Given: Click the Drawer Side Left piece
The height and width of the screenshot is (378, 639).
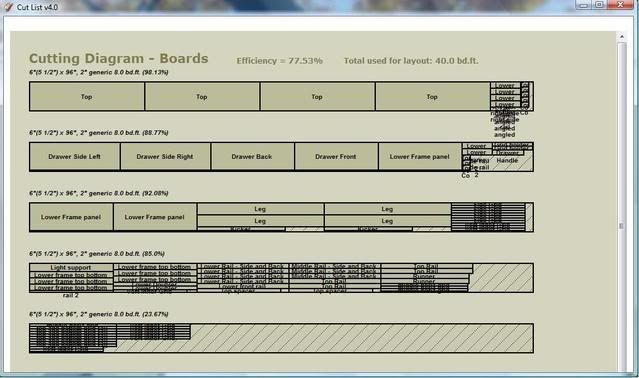Looking at the screenshot, I should coord(75,156).
